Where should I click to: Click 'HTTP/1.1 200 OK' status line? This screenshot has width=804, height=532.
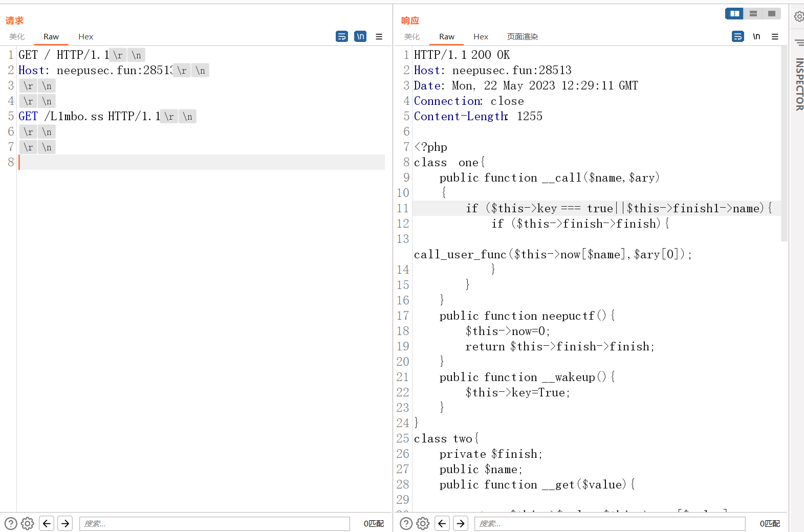point(462,55)
